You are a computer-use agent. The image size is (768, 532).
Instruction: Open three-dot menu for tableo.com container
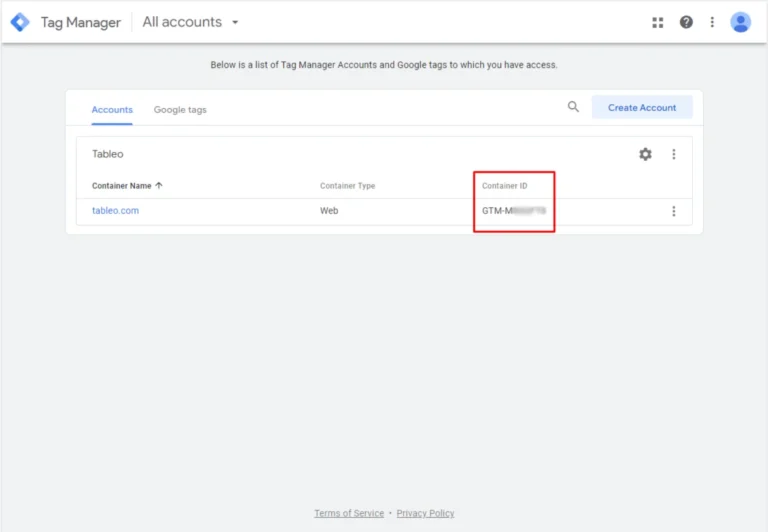pyautogui.click(x=673, y=211)
